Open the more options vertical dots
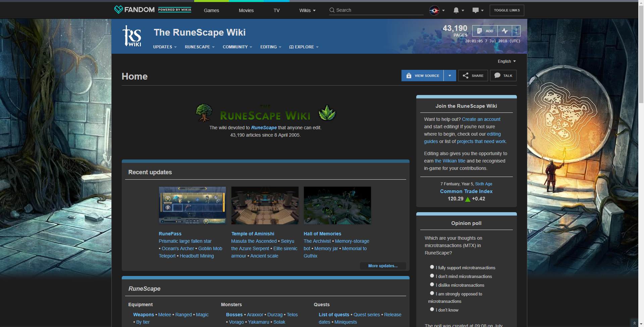Image resolution: width=644 pixels, height=327 pixels. (x=516, y=31)
